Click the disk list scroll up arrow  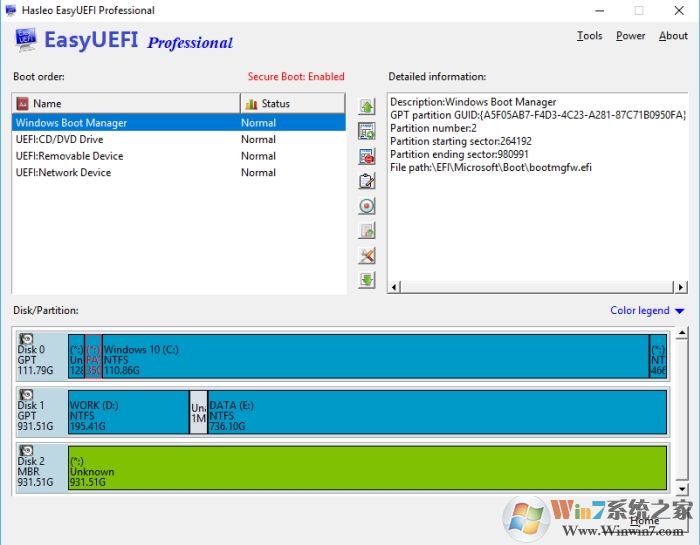pos(682,333)
